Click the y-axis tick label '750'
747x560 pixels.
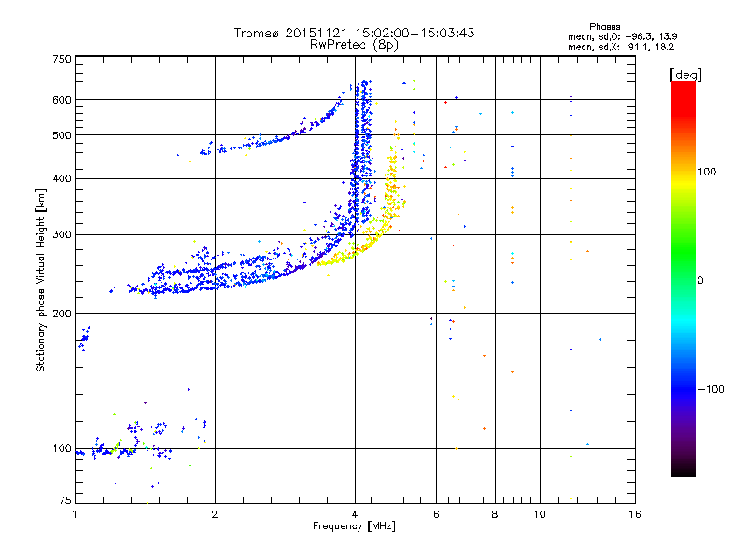point(62,59)
